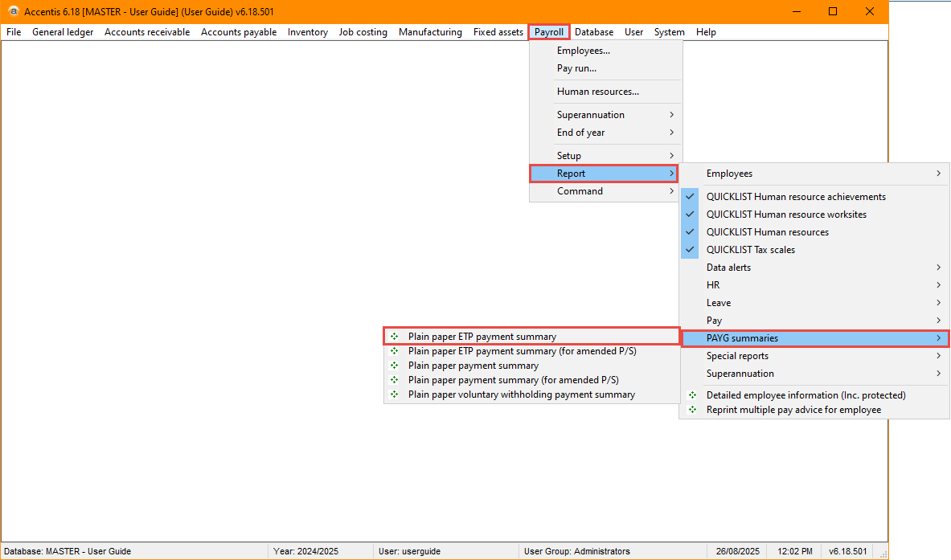Toggle QUICKLIST Human resource worksites checkmark

point(691,215)
